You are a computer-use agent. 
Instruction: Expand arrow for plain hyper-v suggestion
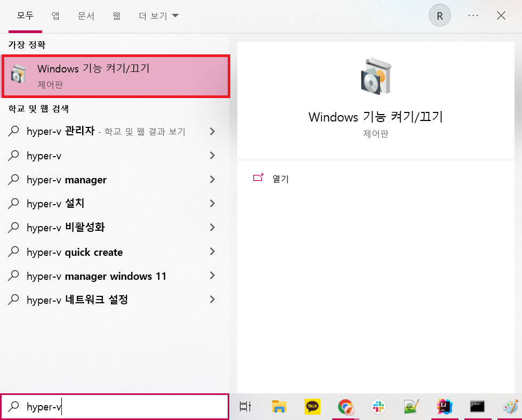pyautogui.click(x=212, y=156)
